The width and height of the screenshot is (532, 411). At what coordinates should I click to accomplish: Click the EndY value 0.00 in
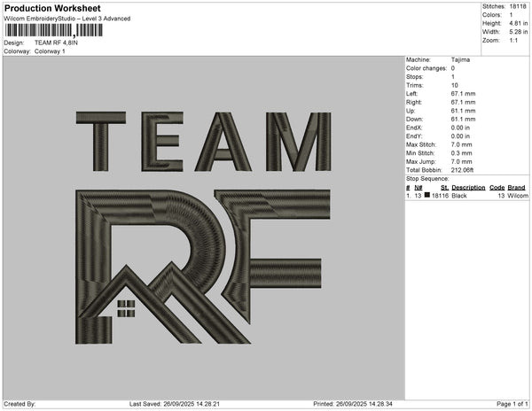coord(460,136)
